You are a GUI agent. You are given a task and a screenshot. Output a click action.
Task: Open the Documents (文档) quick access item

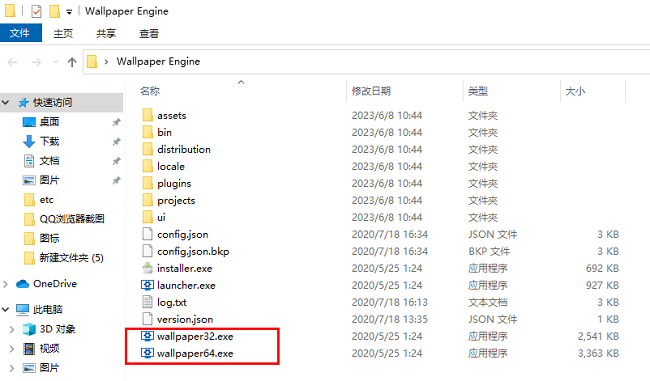[49, 161]
